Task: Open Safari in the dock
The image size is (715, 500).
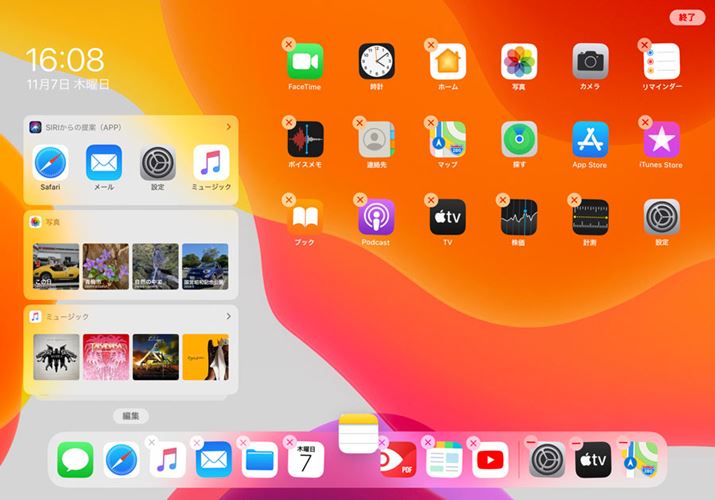Action: click(121, 460)
